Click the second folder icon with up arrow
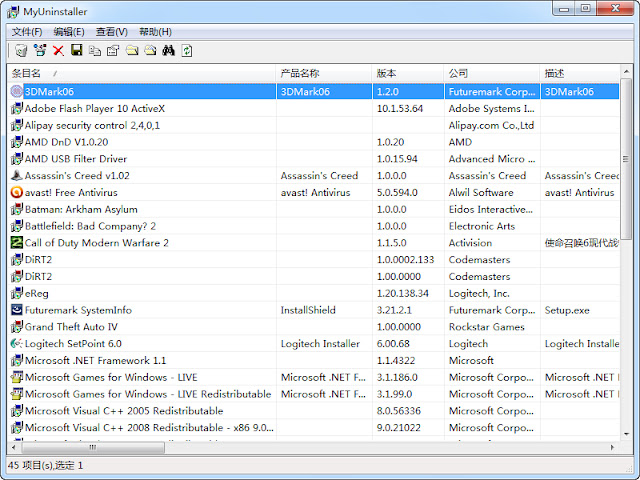Screen dimensions: 640x480 tap(150, 51)
